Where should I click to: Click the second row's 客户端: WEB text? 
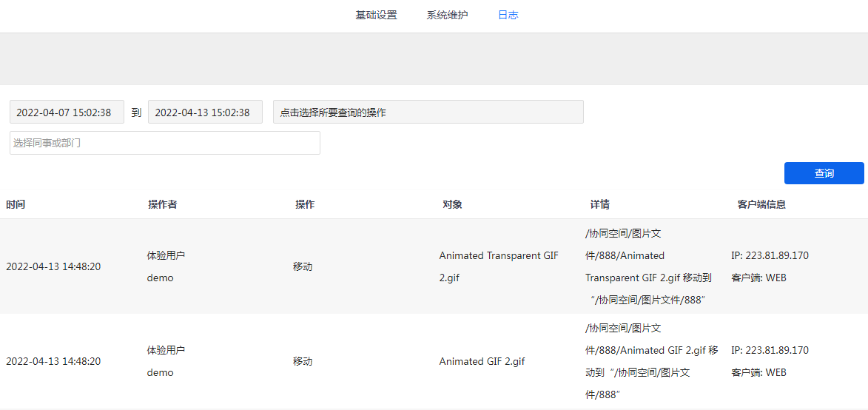758,373
